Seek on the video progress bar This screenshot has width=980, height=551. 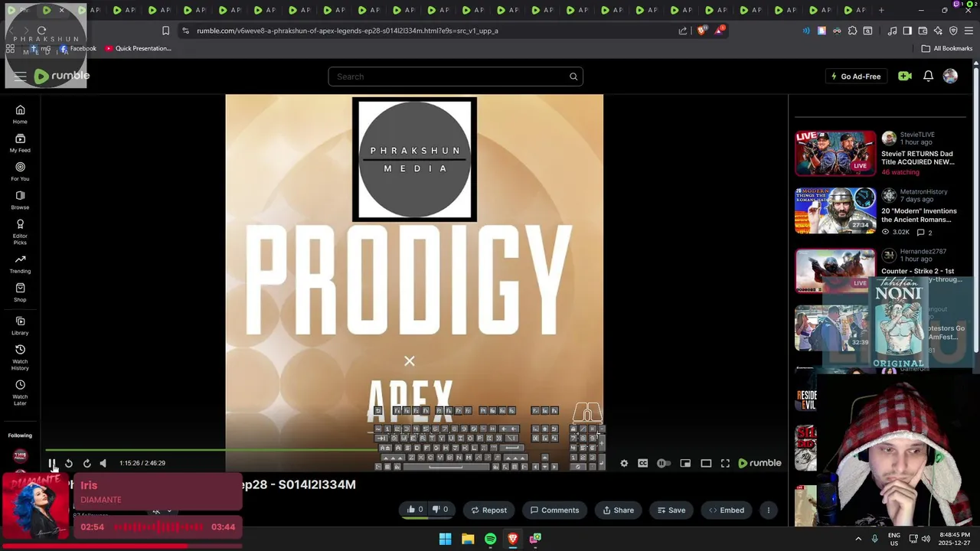pyautogui.click(x=413, y=450)
